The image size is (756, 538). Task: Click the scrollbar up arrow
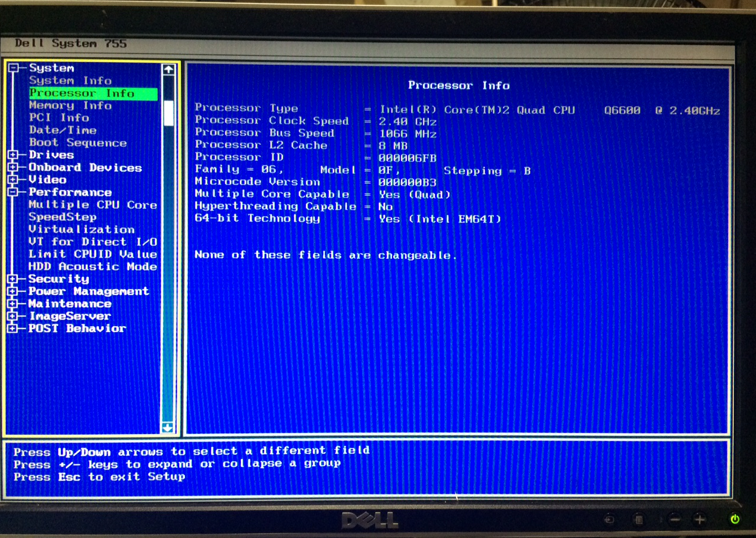click(168, 70)
